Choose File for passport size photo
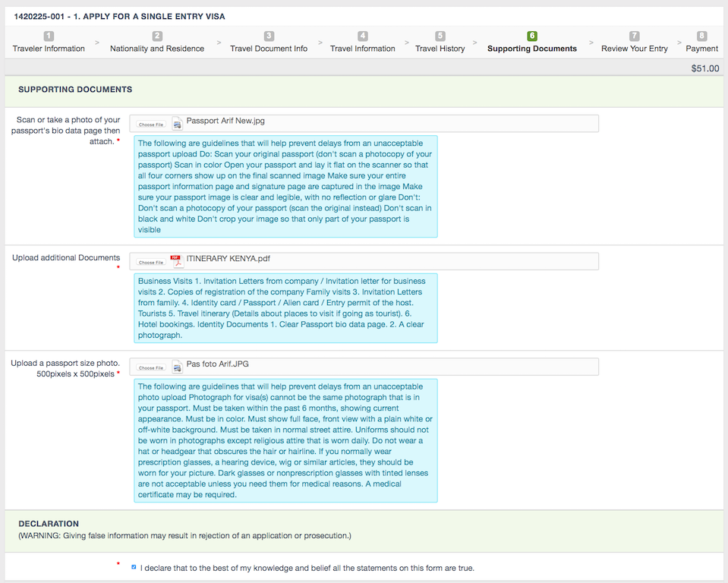Viewport: 728px width, 583px height. point(150,368)
